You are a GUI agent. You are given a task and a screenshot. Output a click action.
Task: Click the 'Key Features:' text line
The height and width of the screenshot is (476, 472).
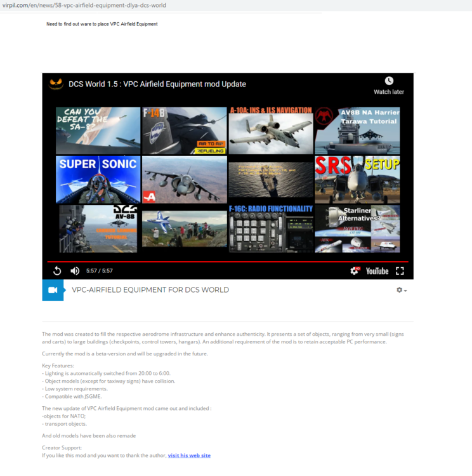point(58,366)
